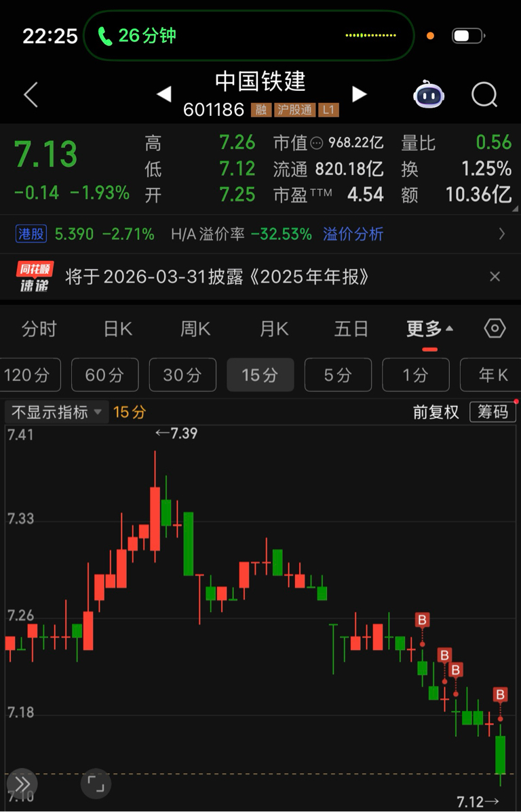Tap the fullscreen chart icon
This screenshot has height=812, width=521.
click(96, 784)
